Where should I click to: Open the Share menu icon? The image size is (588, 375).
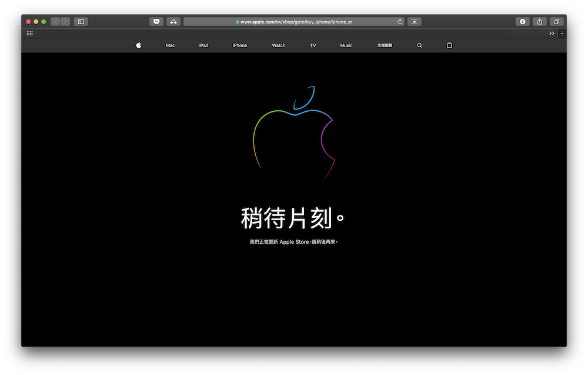pos(540,22)
